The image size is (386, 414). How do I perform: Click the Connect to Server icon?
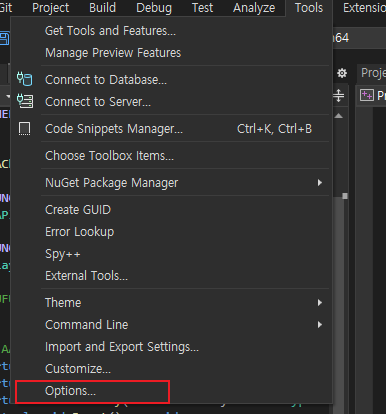click(x=25, y=101)
